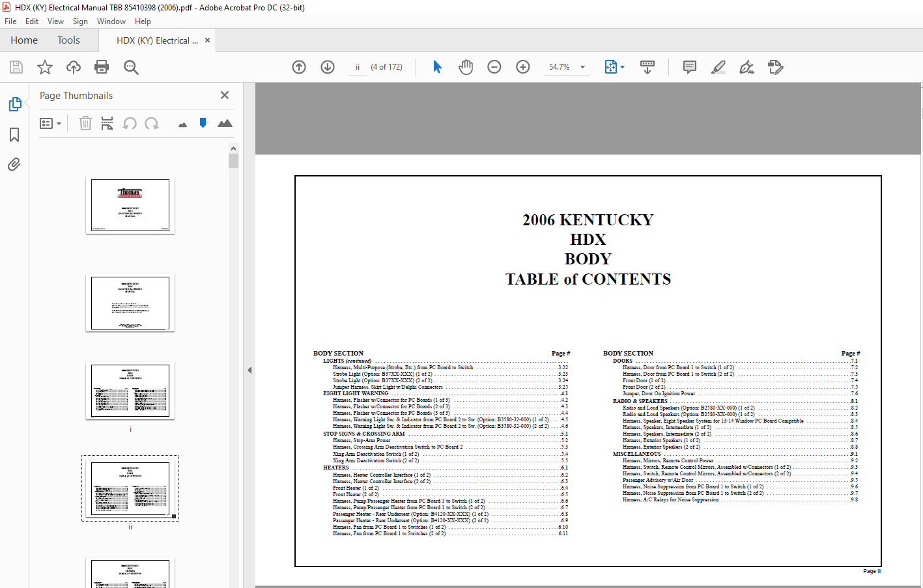Select the first page thumbnail with Thomas logo
The width and height of the screenshot is (923, 588).
pos(130,205)
